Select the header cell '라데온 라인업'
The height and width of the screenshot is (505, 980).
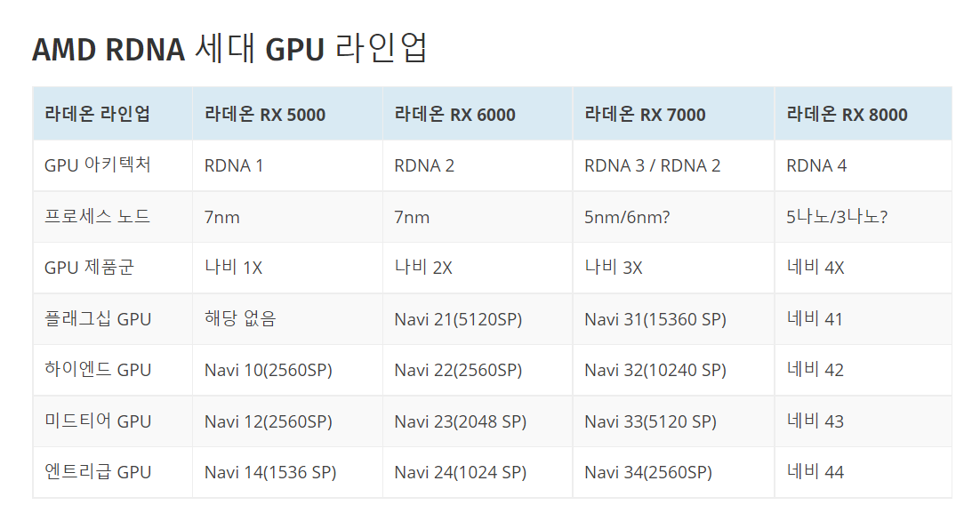(x=113, y=114)
